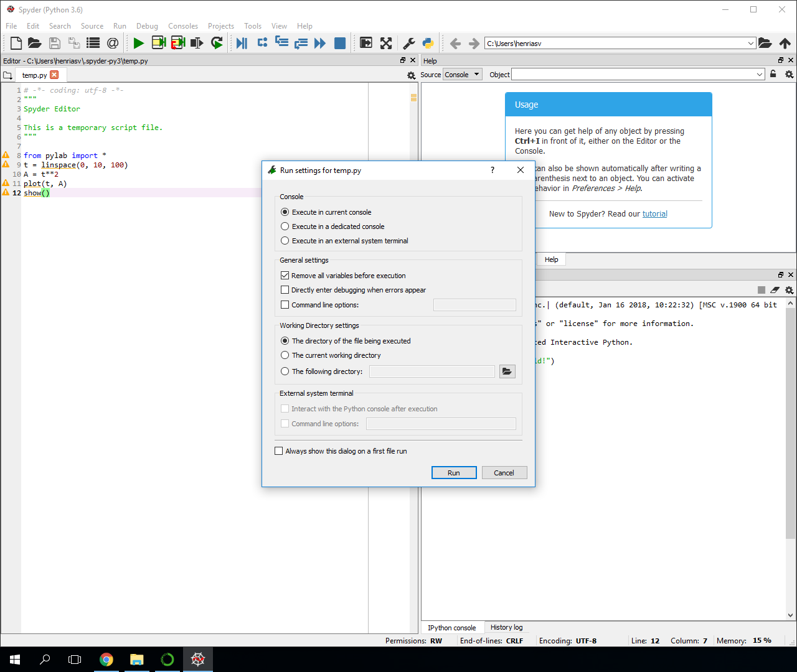Click the Save file floppy icon
Screen dimensions: 797x672
coord(55,43)
